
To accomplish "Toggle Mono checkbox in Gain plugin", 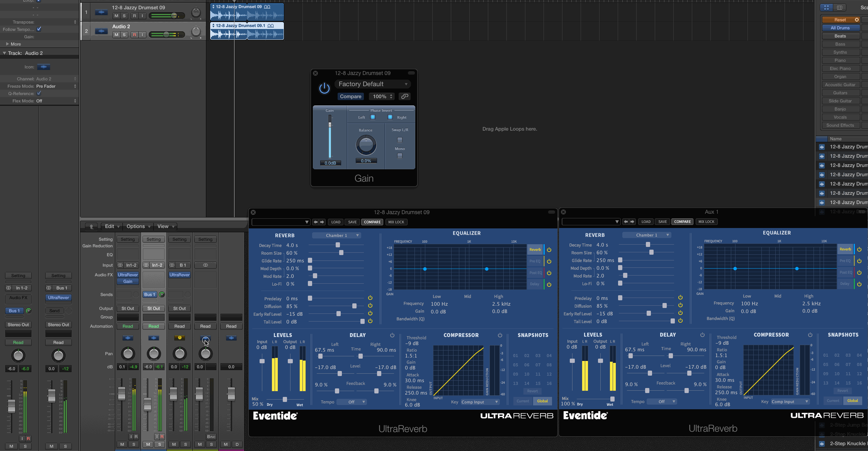I will (400, 156).
